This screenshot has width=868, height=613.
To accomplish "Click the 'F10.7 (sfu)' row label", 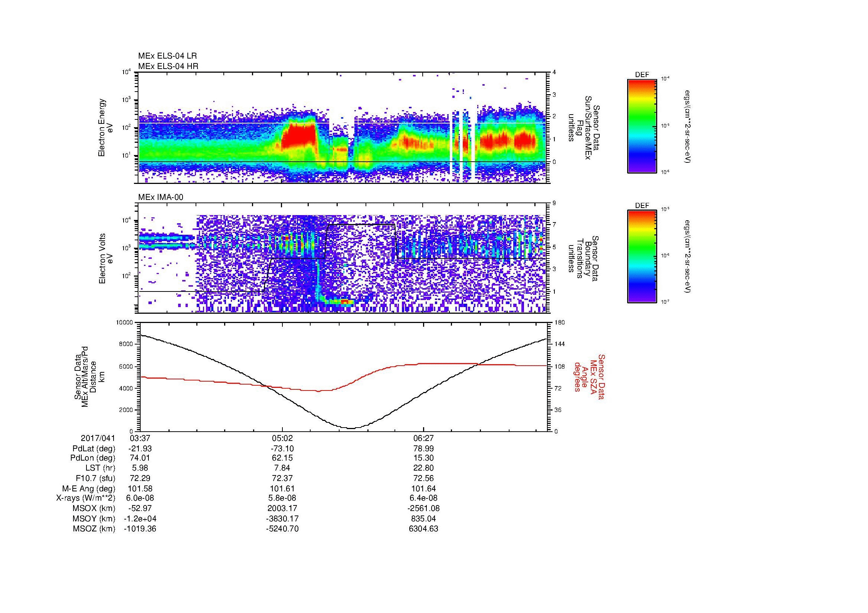I will click(95, 478).
